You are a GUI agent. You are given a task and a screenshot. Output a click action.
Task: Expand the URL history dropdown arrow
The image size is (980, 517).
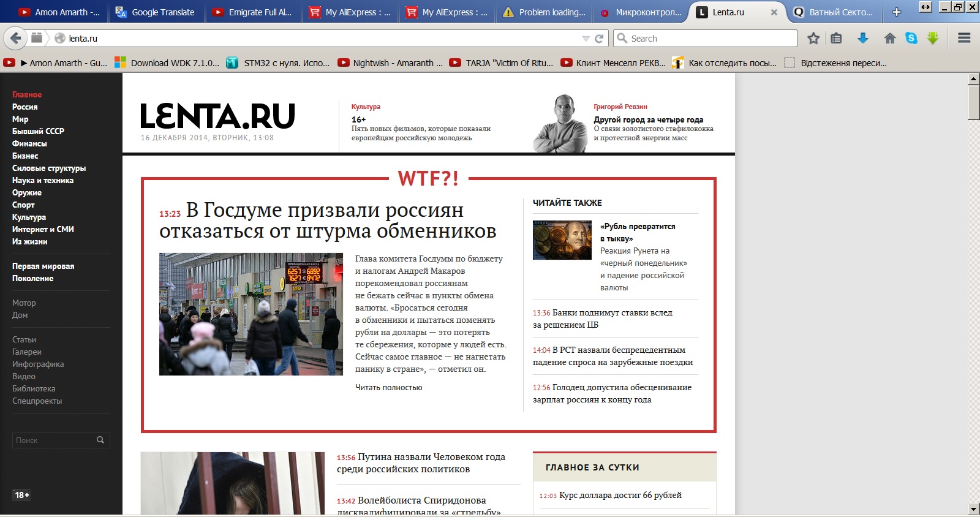point(586,39)
